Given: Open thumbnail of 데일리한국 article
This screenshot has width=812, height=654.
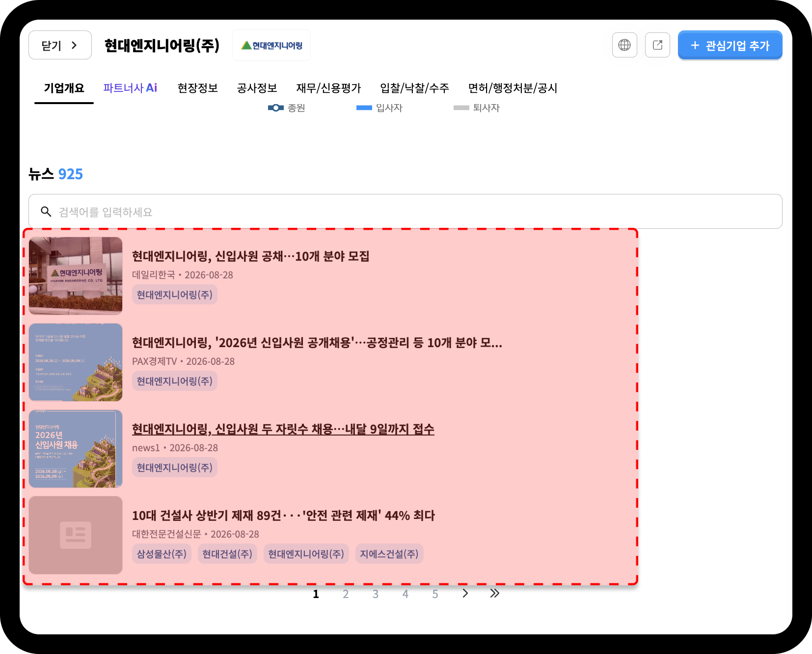Looking at the screenshot, I should [x=76, y=276].
